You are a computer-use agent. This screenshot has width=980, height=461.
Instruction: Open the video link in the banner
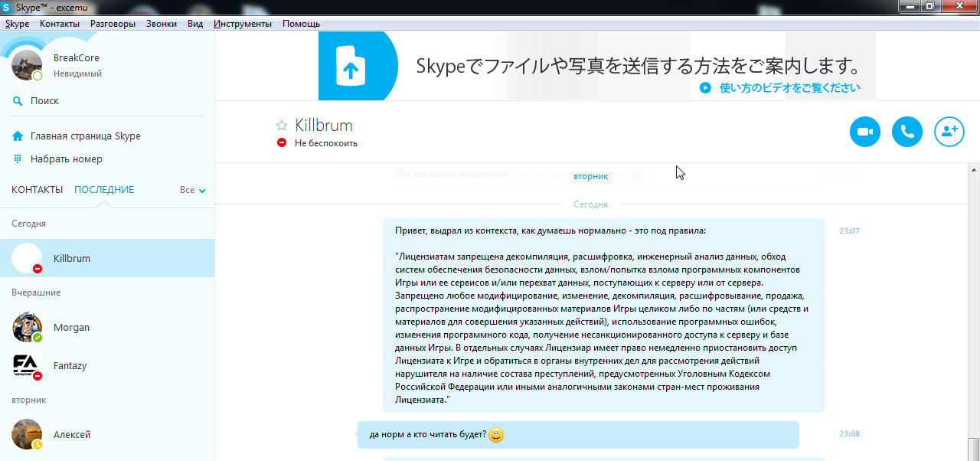789,88
